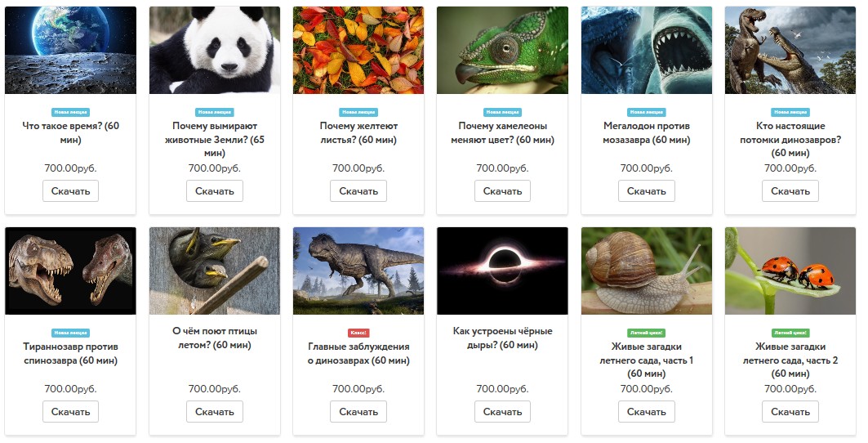The height and width of the screenshot is (443, 868).
Task: Click the black hole image
Action: click(502, 271)
